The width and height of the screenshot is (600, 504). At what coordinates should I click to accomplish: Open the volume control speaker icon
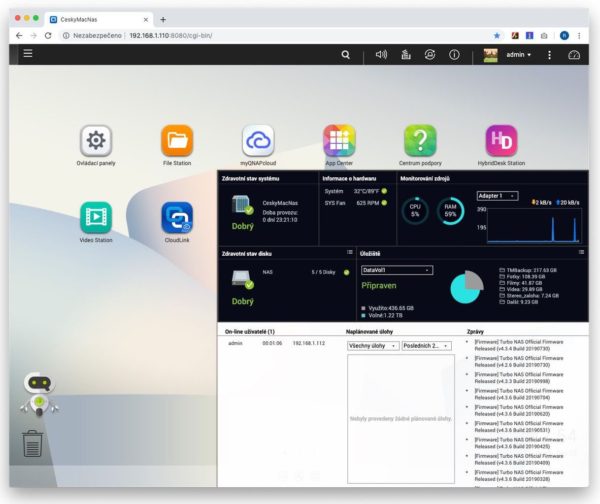click(x=380, y=55)
